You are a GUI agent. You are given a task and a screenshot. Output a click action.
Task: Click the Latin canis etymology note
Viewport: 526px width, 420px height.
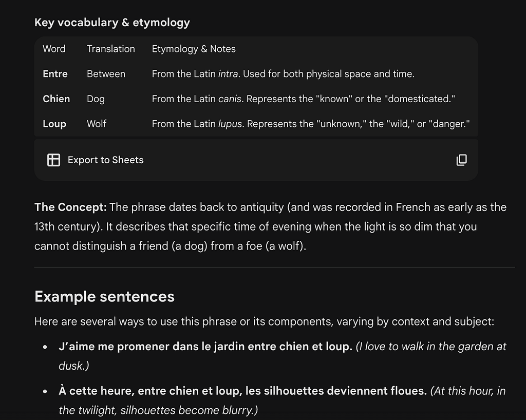click(303, 99)
